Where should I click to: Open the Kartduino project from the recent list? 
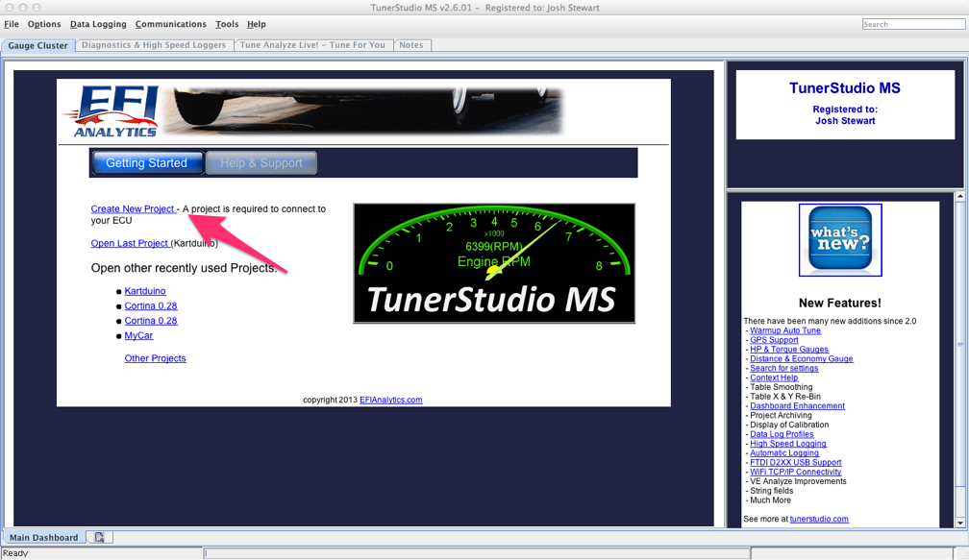click(x=145, y=291)
